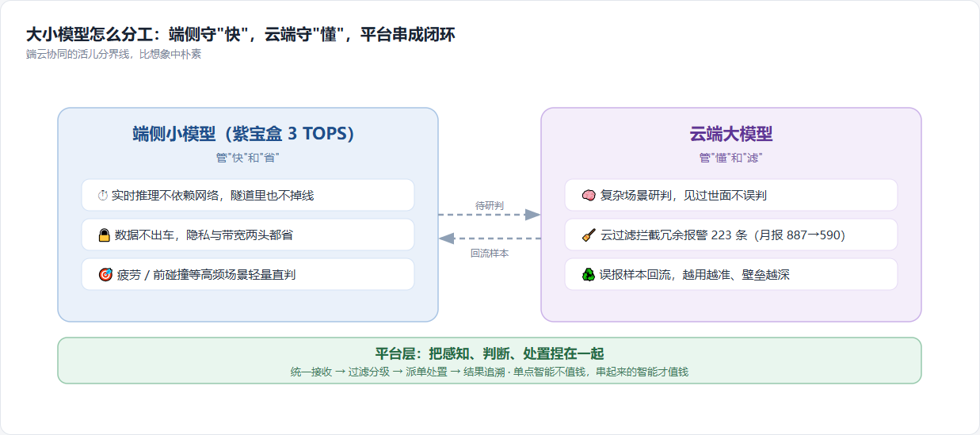The width and height of the screenshot is (980, 435).
Task: Click the target icon beside 疲劳 / 前碰撞
Action: coord(105,275)
